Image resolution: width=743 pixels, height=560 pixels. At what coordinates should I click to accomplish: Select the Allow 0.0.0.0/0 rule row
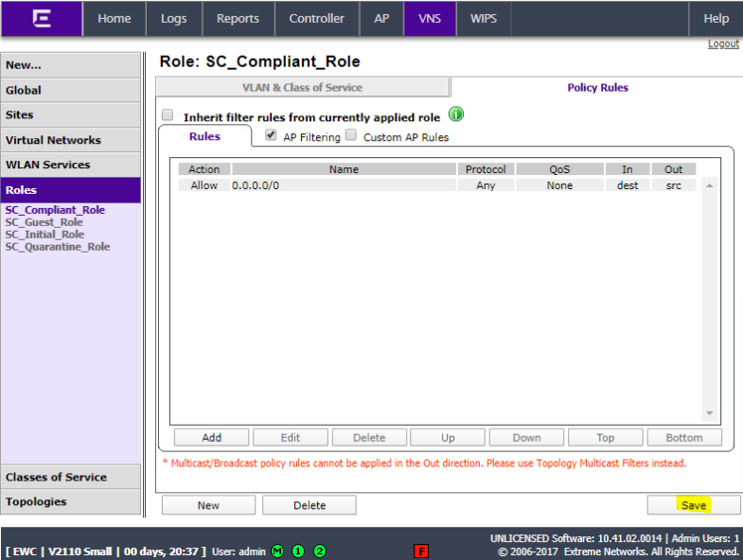[437, 185]
